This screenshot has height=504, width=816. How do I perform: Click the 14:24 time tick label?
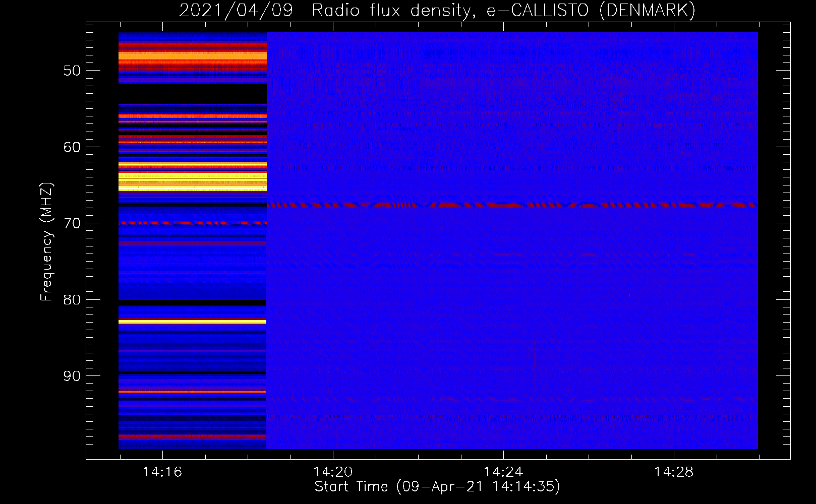click(503, 472)
